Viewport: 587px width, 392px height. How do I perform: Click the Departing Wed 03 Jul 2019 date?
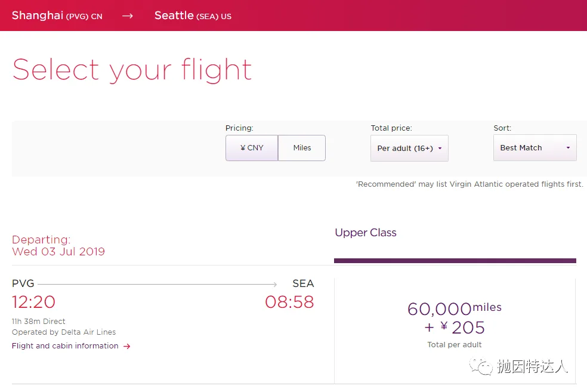coord(58,246)
